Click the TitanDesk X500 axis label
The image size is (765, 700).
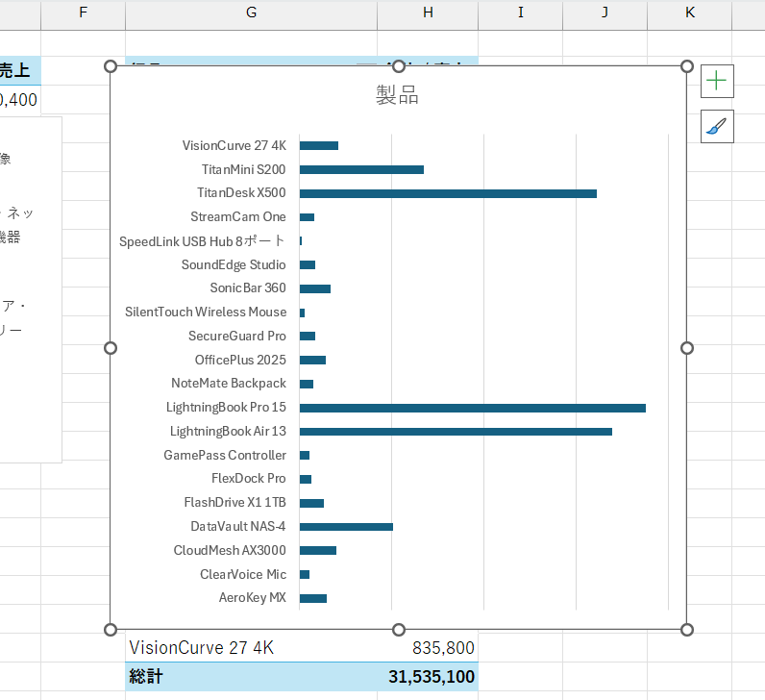(x=241, y=193)
